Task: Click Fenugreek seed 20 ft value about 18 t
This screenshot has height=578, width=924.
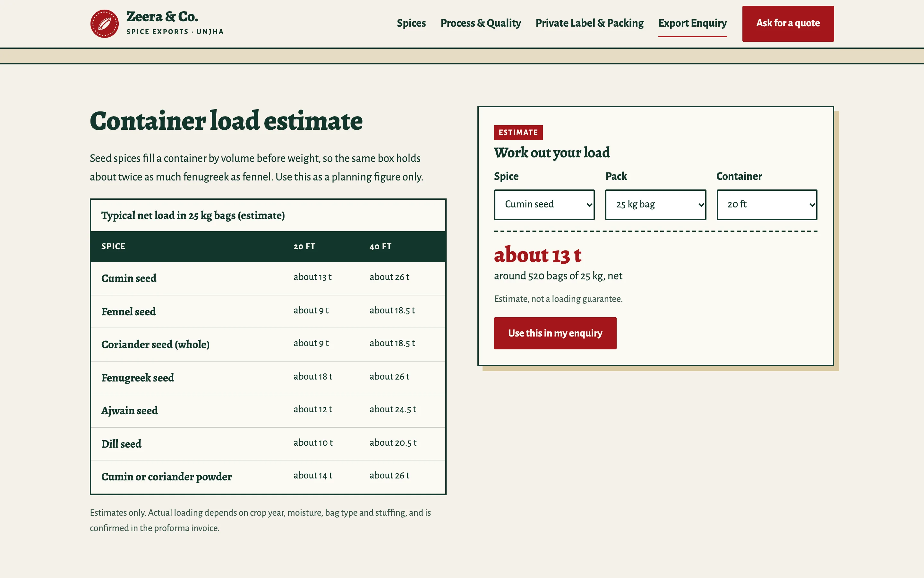Action: pos(313,376)
